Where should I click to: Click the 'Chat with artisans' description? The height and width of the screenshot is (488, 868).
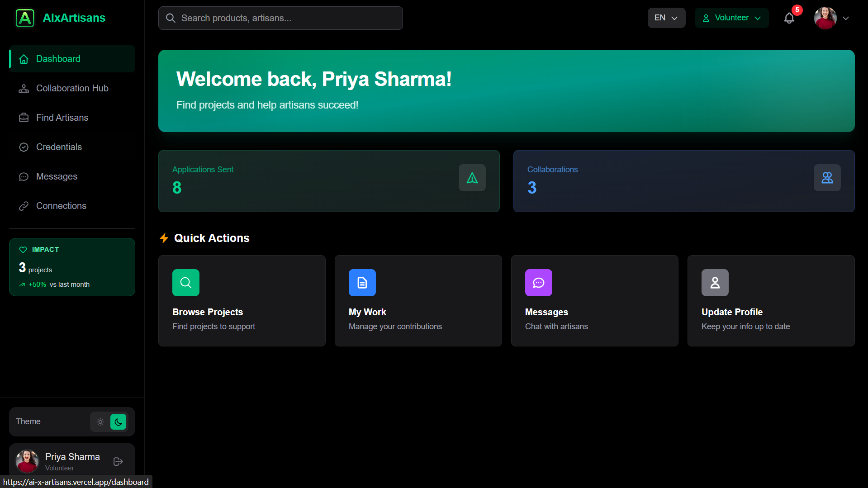(556, 327)
